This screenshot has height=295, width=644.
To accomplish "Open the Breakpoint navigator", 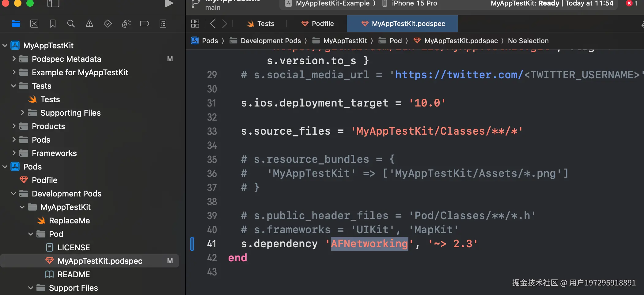I will coord(144,24).
